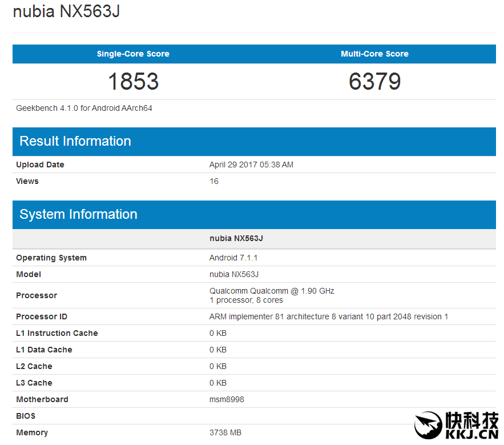Select the Single-Core Score header

point(133,54)
